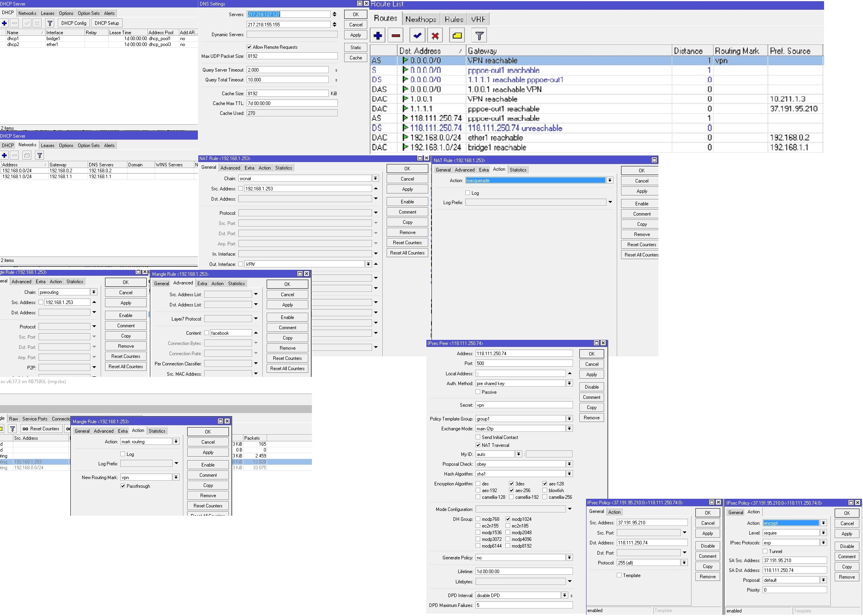The height and width of the screenshot is (616, 863).
Task: Click the Lifetime field showing 1d 00:00:00
Action: click(524, 572)
